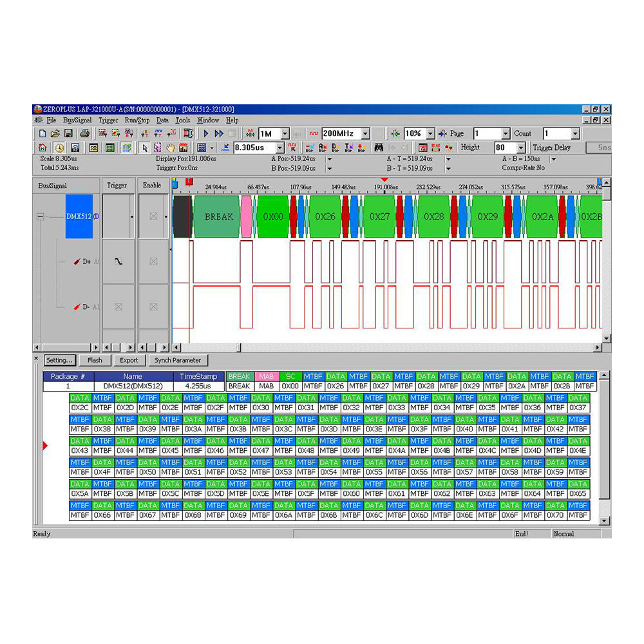
Task: Toggle the Trigger box for D- signal
Action: [118, 307]
